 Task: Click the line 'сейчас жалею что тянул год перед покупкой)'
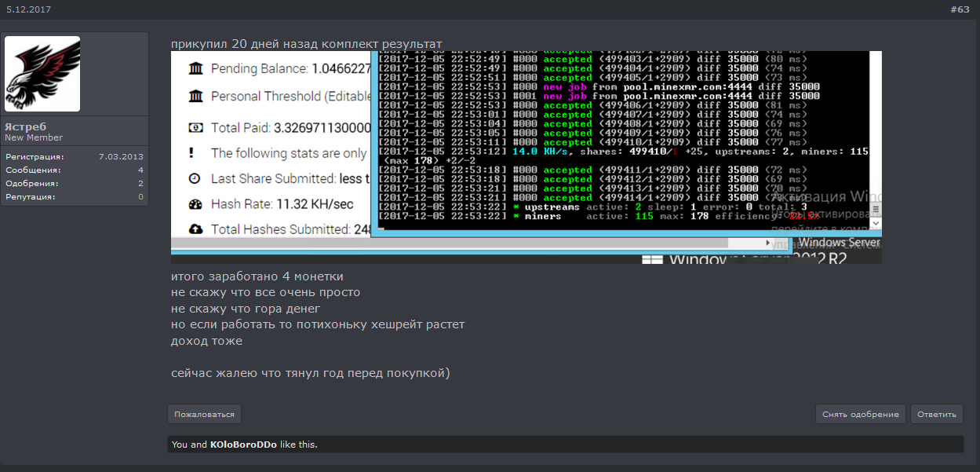pos(311,373)
